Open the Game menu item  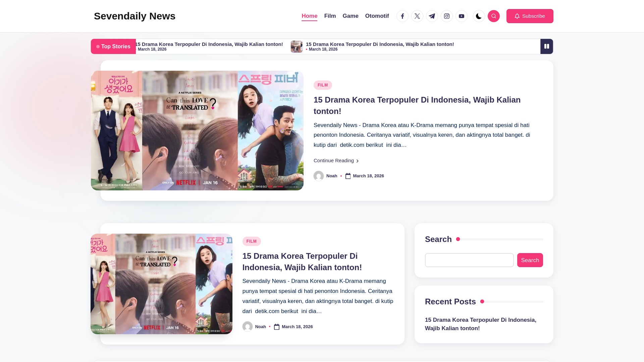point(351,16)
